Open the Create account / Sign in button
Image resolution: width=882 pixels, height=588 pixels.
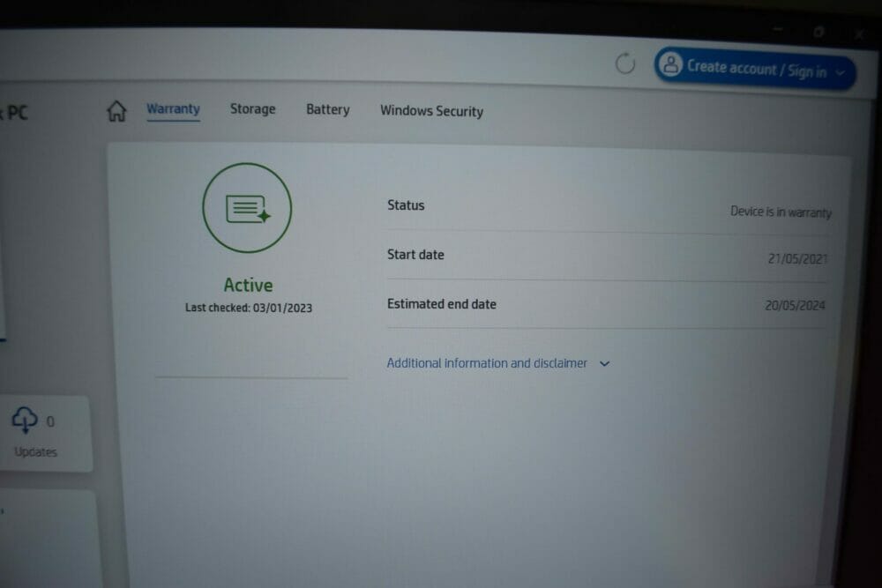click(754, 69)
